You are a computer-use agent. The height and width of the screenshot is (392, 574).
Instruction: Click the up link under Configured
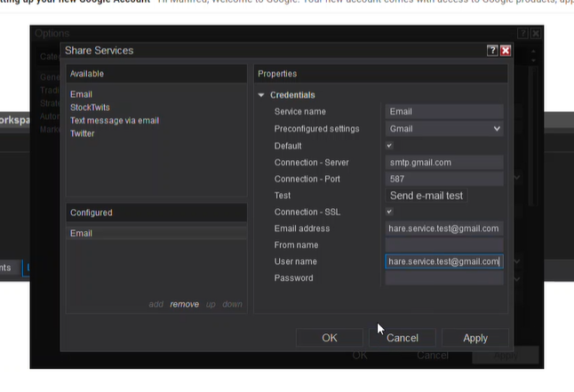click(x=211, y=304)
